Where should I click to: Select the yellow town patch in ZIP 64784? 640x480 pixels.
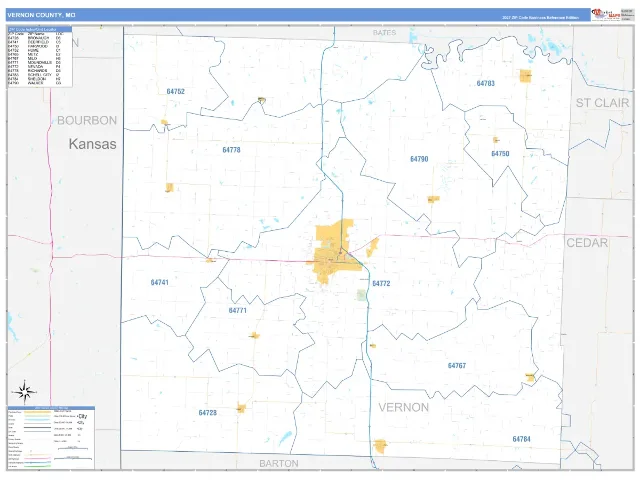(x=380, y=446)
